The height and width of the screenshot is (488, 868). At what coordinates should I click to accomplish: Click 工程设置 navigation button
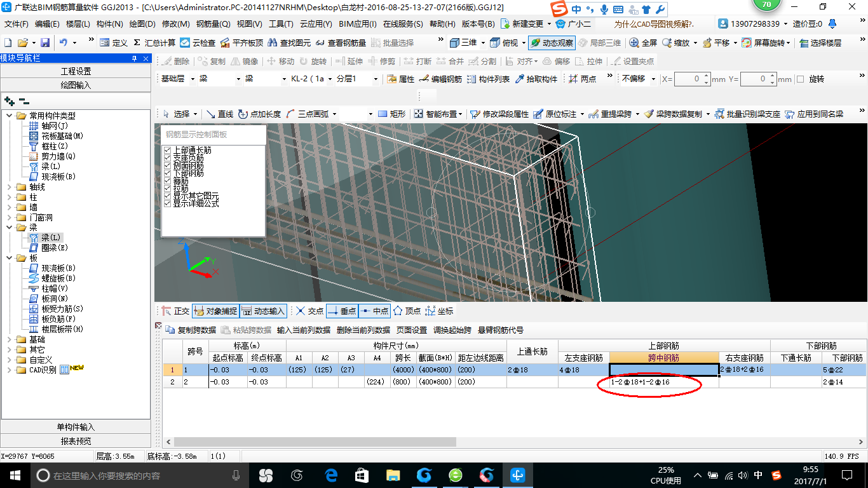[x=76, y=71]
